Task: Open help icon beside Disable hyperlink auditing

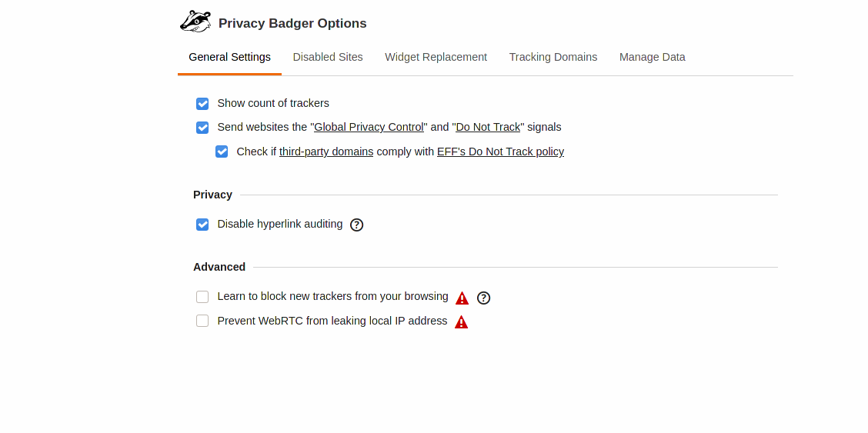Action: [x=356, y=225]
